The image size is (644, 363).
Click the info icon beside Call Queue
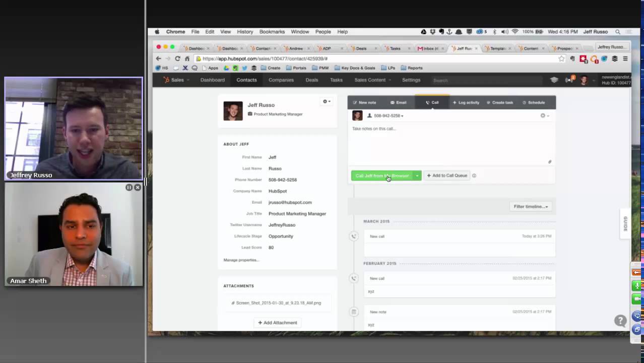pos(474,175)
